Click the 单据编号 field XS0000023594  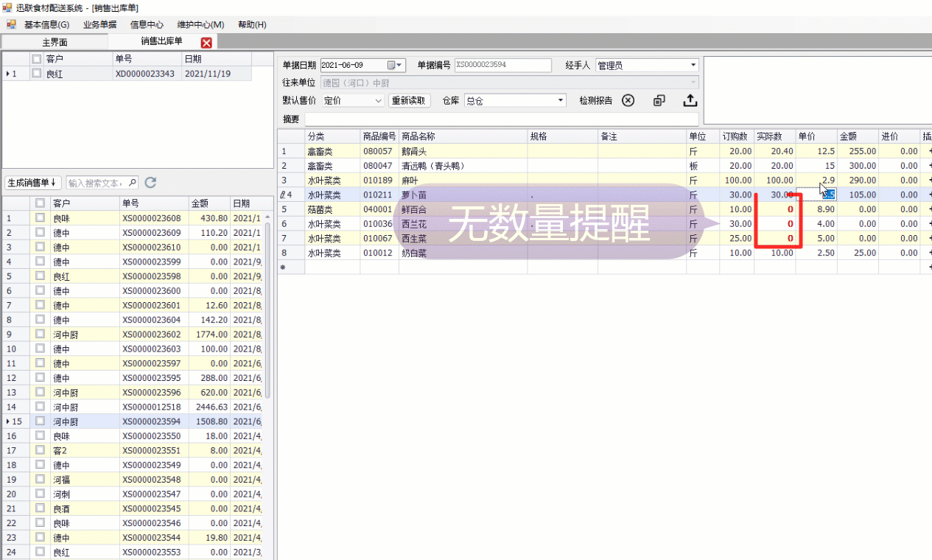502,65
